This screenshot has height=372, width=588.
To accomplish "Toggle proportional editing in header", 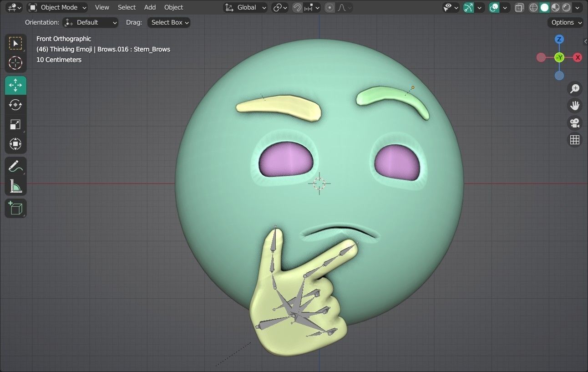I will coord(330,7).
